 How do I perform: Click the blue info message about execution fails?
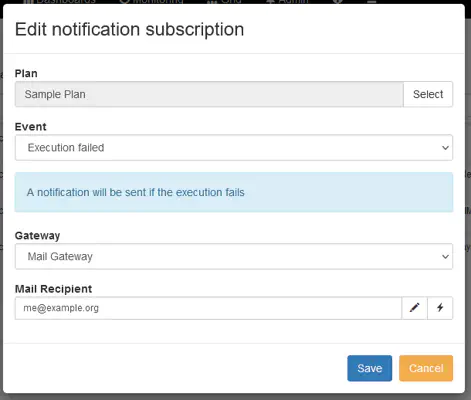[234, 192]
